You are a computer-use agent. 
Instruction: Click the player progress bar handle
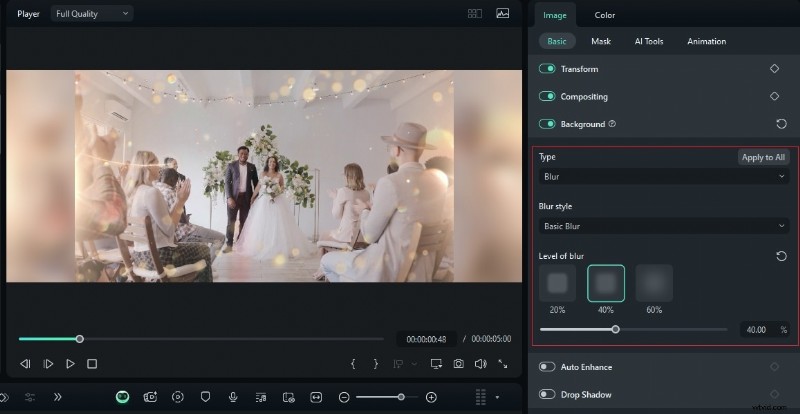click(x=79, y=338)
